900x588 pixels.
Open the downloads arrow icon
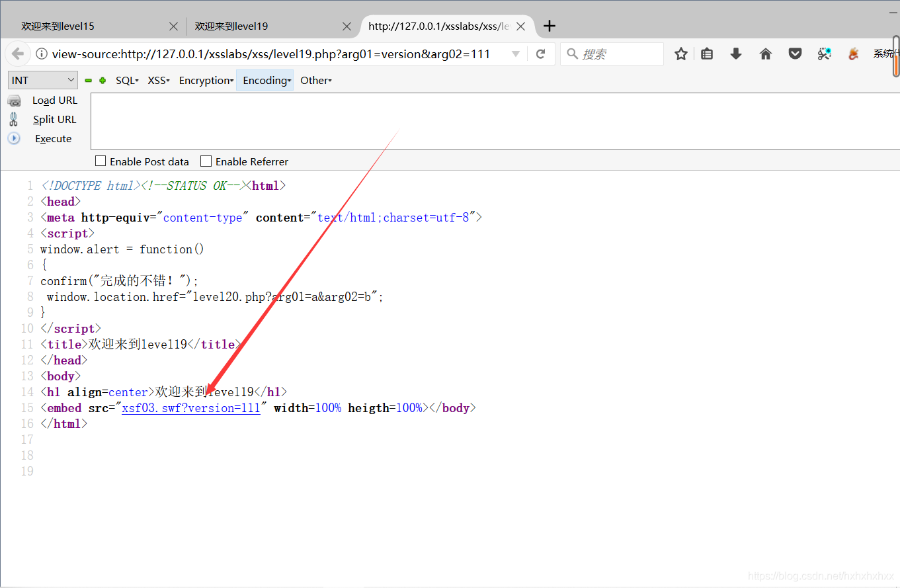(736, 54)
